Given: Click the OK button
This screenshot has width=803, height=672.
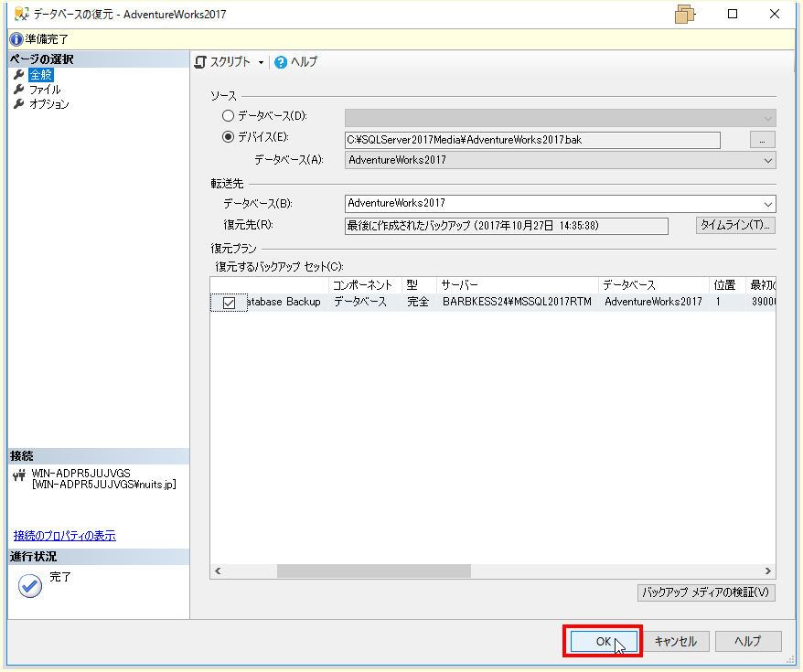Looking at the screenshot, I should [604, 641].
